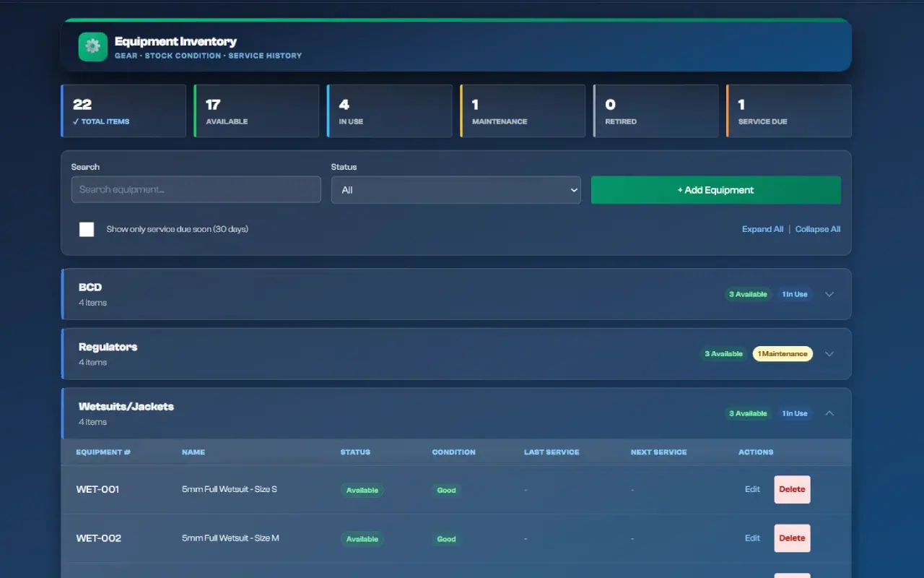924x578 pixels.
Task: Click the 1 In Use badge on Wetsuits/Jackets
Action: [795, 413]
